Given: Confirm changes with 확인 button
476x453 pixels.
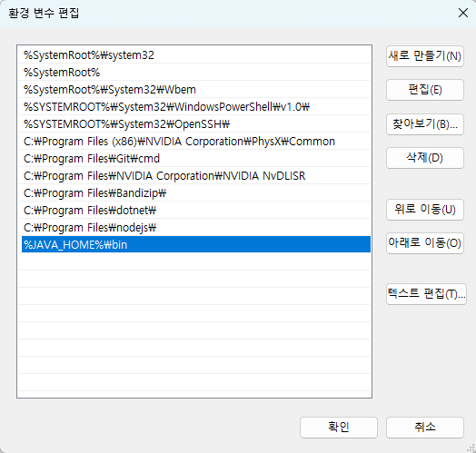Looking at the screenshot, I should pos(339,428).
